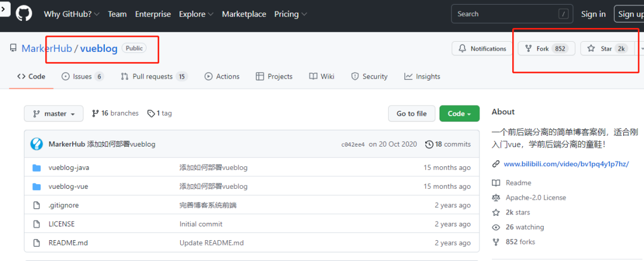
Task: Click the fork icon in Fork button
Action: (x=528, y=48)
